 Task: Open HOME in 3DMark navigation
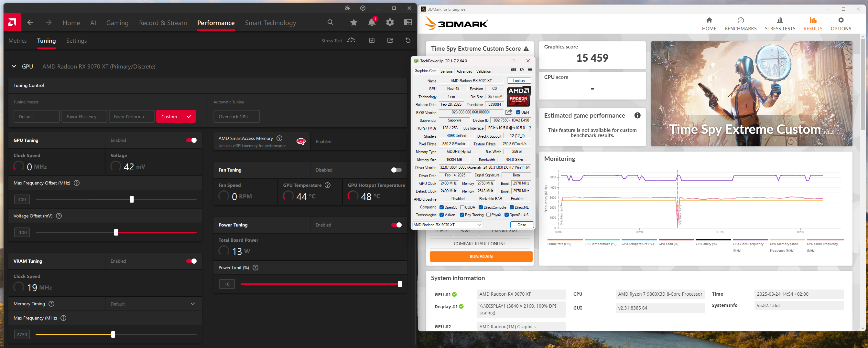(x=709, y=24)
